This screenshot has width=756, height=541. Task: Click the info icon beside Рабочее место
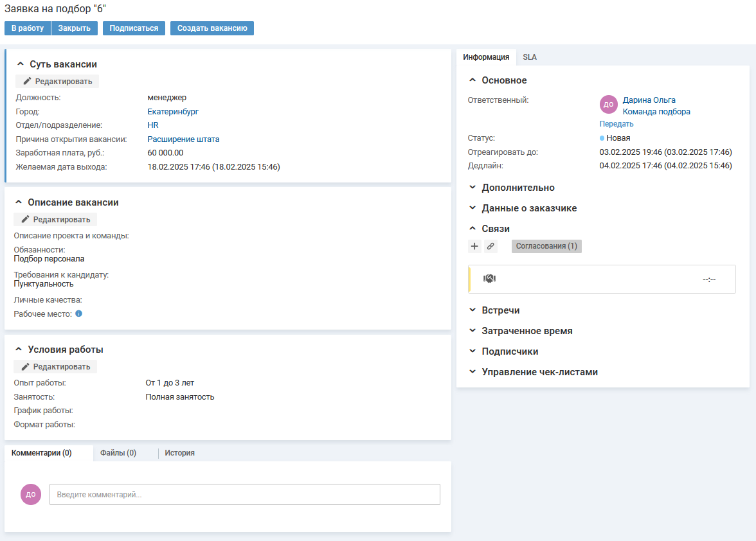(78, 314)
